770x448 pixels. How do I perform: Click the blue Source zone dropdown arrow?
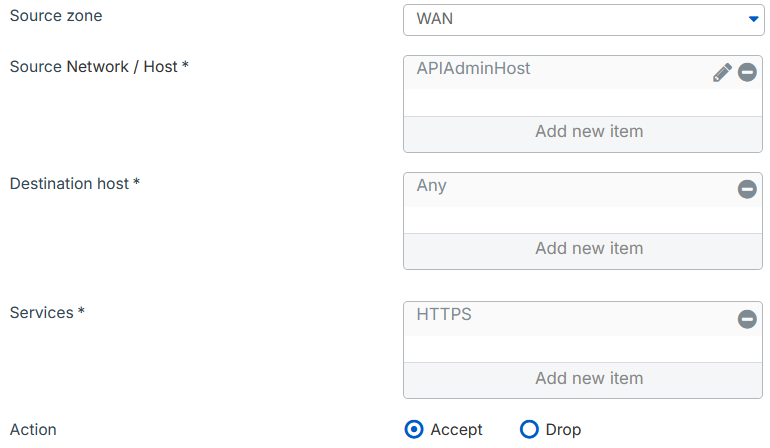[754, 19]
